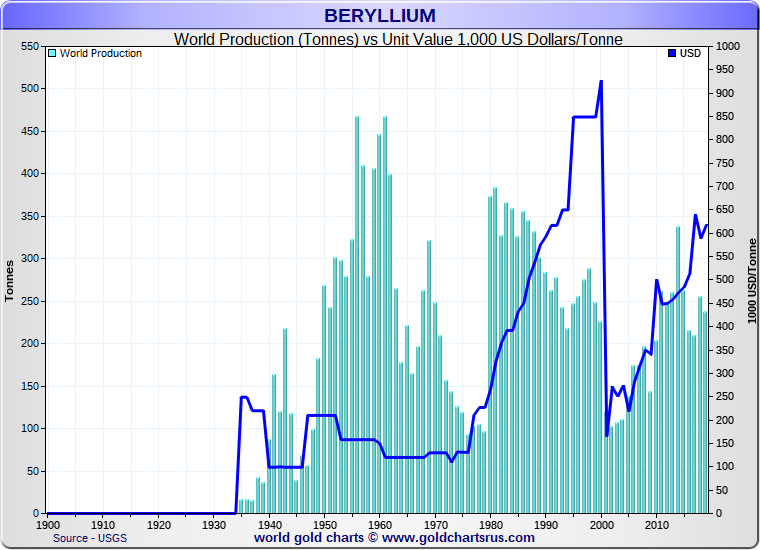Click the BERYLLIUM chart title
The width and height of the screenshot is (760, 550).
(x=379, y=16)
